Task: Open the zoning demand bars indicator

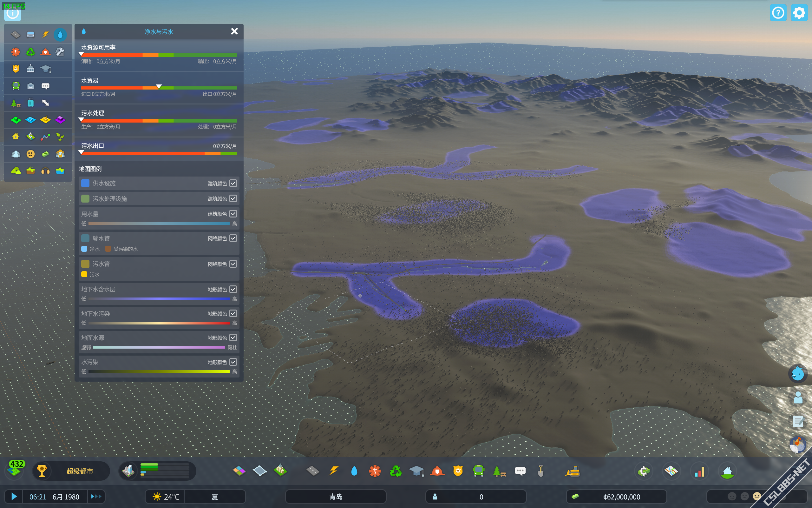Action: click(x=157, y=471)
